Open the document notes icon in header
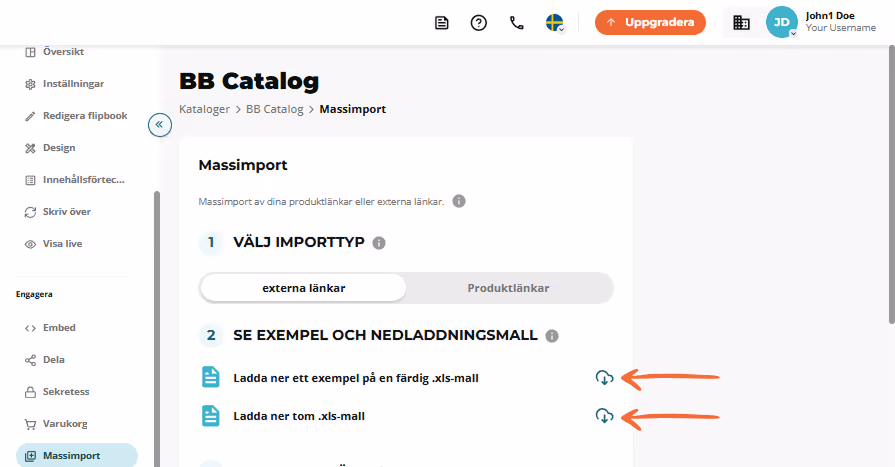This screenshot has width=895, height=467. [441, 23]
